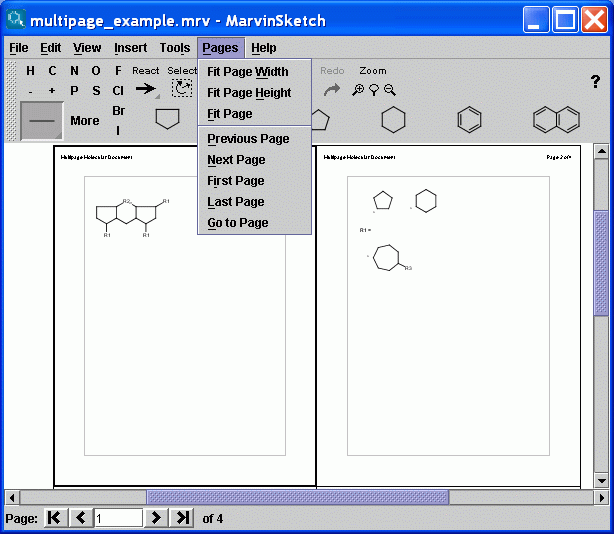Click the More atoms button
This screenshot has height=534, width=614.
click(85, 121)
